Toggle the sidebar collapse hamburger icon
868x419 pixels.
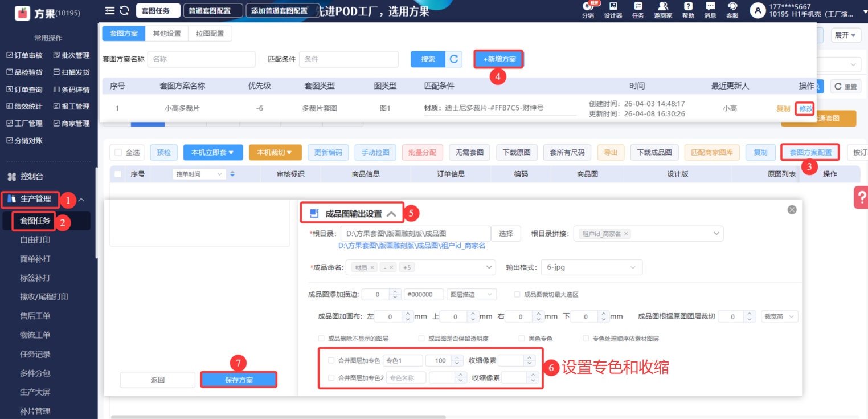[110, 11]
